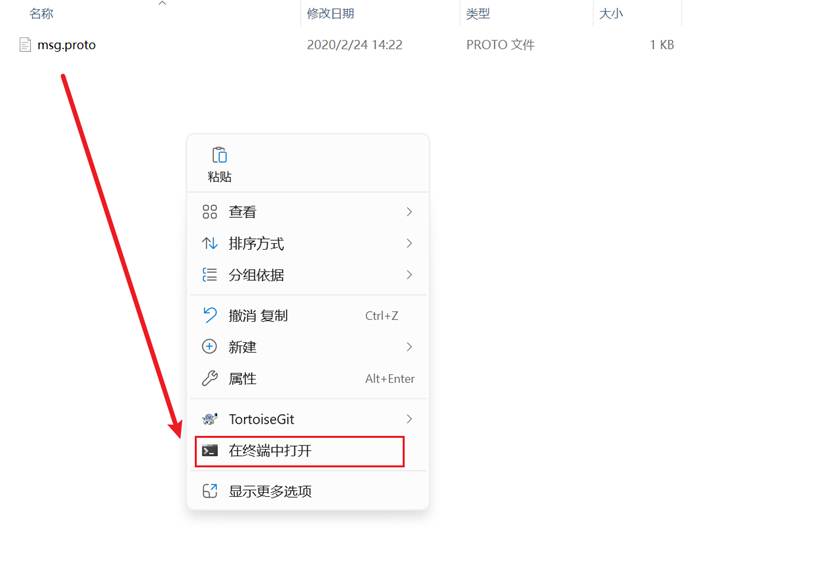Sort by the 大小 column header
The image size is (831, 586).
pyautogui.click(x=611, y=13)
